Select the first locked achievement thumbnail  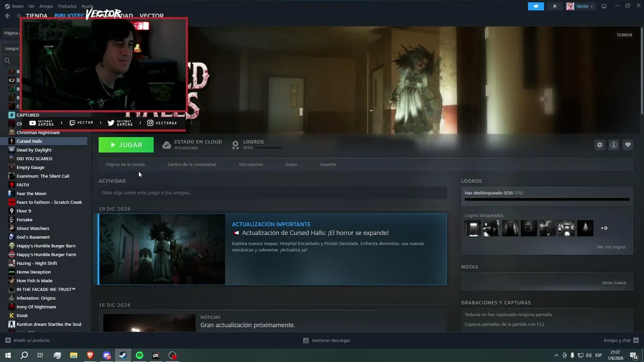pyautogui.click(x=472, y=228)
